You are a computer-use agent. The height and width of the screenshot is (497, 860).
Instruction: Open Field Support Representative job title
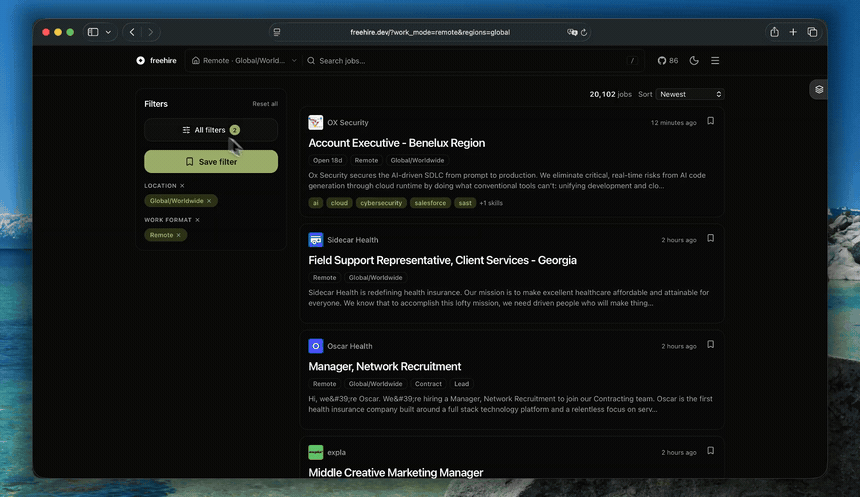pyautogui.click(x=442, y=261)
